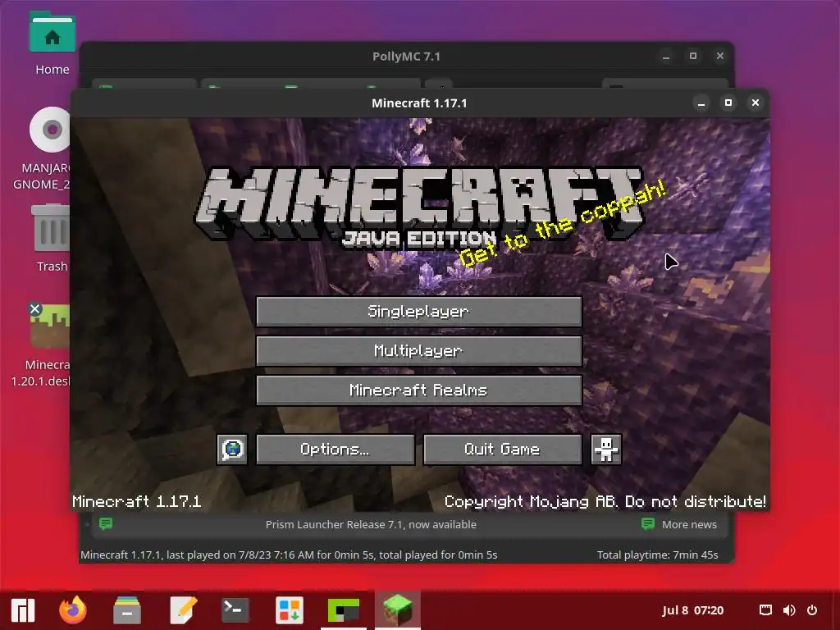840x630 pixels.
Task: Open the power menu icon
Action: coord(812,610)
